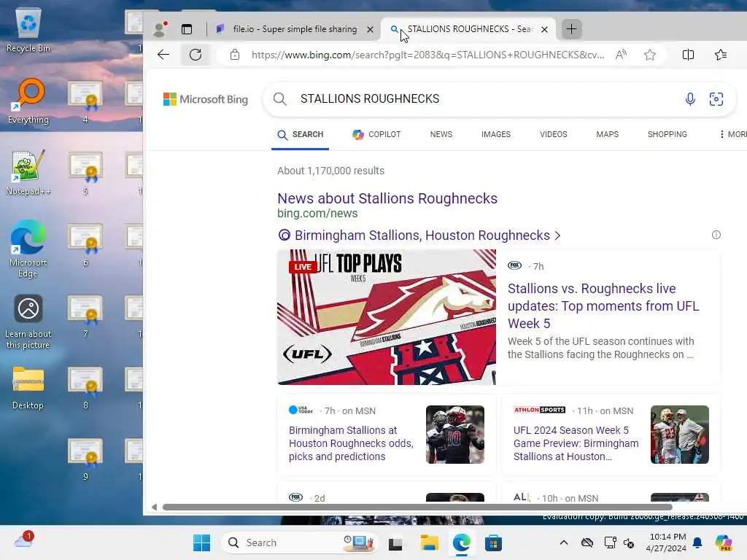Open split screen icon
Image resolution: width=747 pixels, height=560 pixels.
point(688,55)
